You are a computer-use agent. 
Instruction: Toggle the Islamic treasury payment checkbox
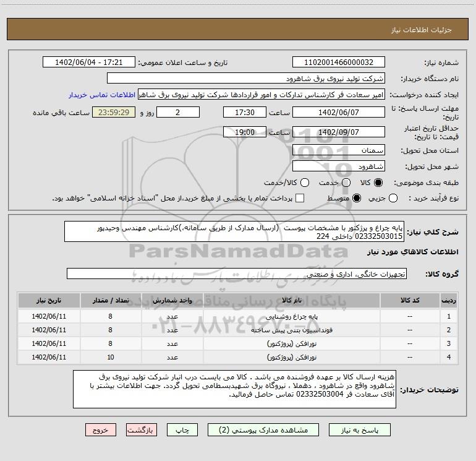(300, 198)
